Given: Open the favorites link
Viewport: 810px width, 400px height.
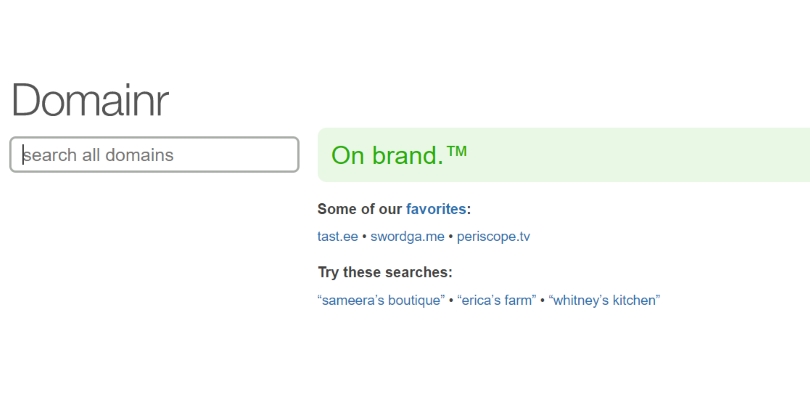Looking at the screenshot, I should 435,209.
